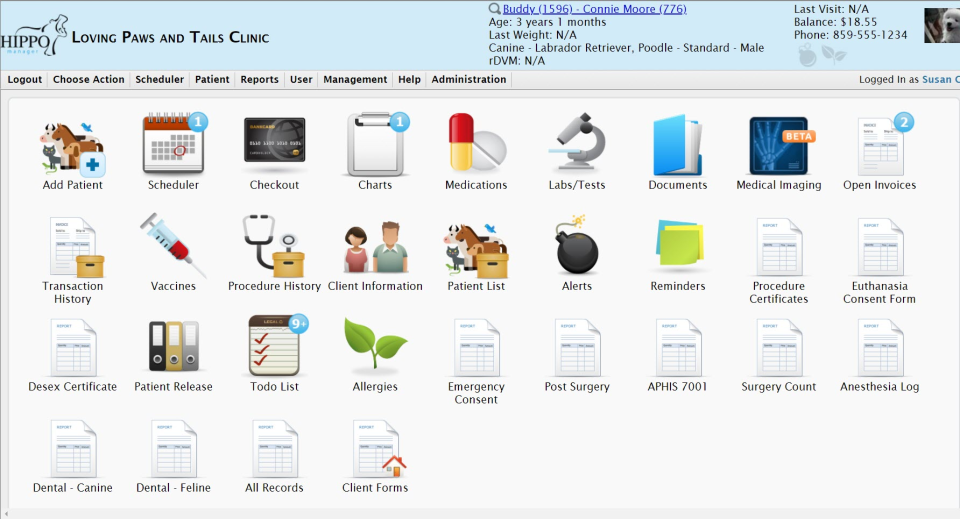Viewport: 960px width, 519px height.
Task: Open APHIS 7001 report icon
Action: point(678,348)
